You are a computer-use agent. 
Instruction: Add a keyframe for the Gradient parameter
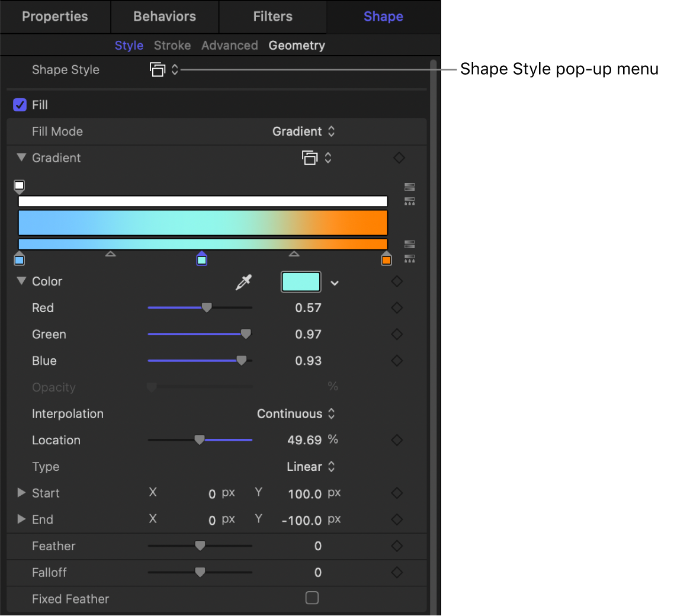click(398, 158)
